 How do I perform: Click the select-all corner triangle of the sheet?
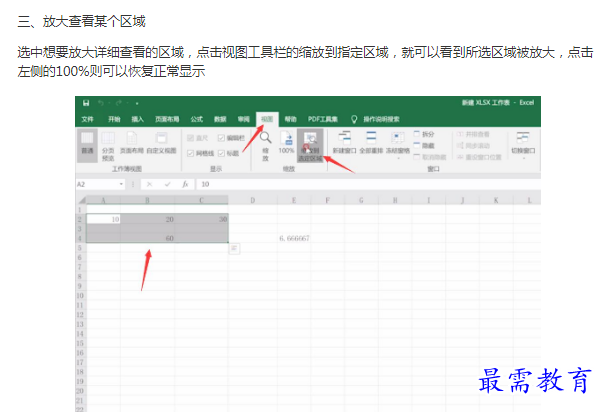(x=82, y=200)
